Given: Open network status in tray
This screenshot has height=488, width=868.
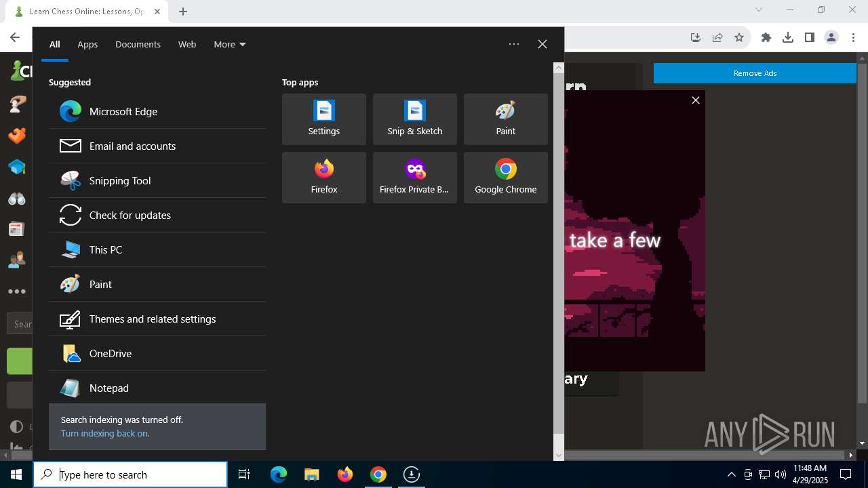Looking at the screenshot, I should coord(764,474).
